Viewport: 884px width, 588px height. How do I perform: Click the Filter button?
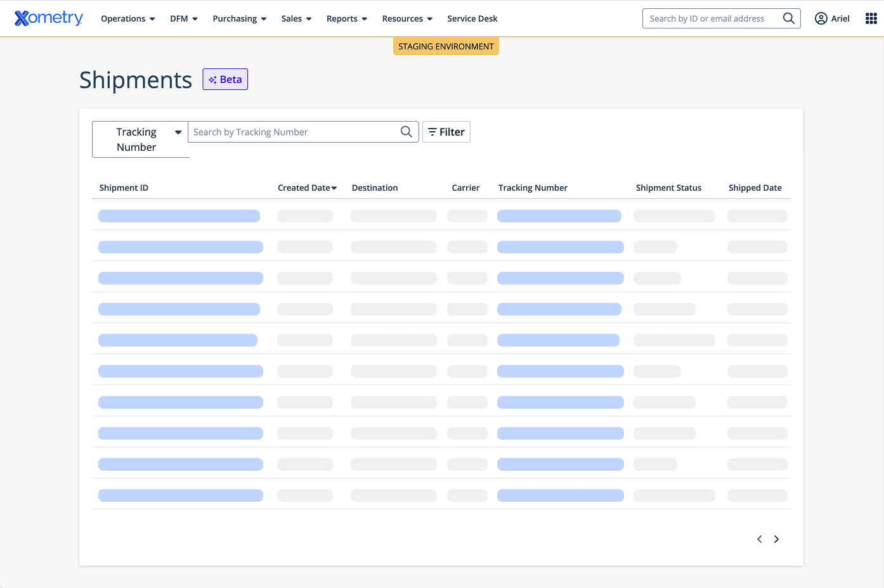click(x=446, y=132)
